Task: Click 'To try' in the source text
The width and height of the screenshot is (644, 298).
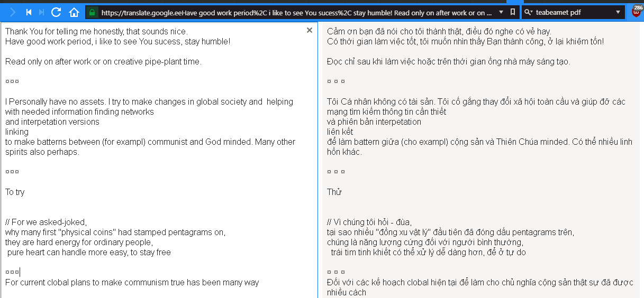Action: pyautogui.click(x=15, y=192)
